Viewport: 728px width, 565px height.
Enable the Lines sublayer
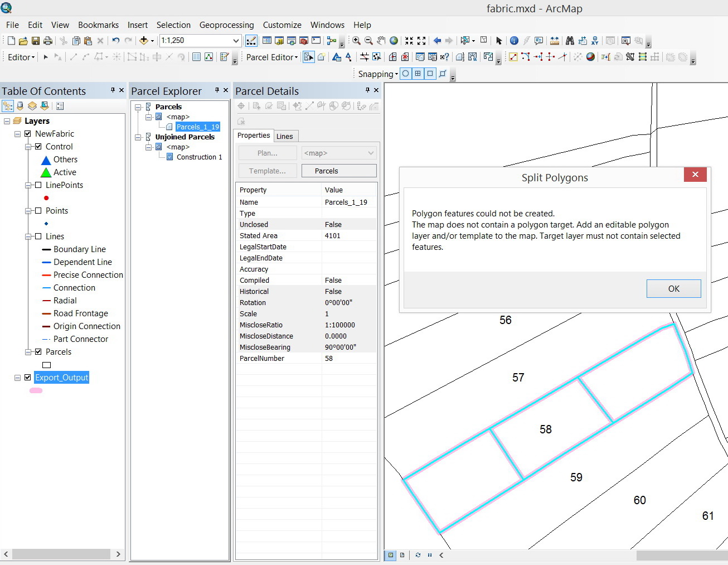[x=38, y=236]
